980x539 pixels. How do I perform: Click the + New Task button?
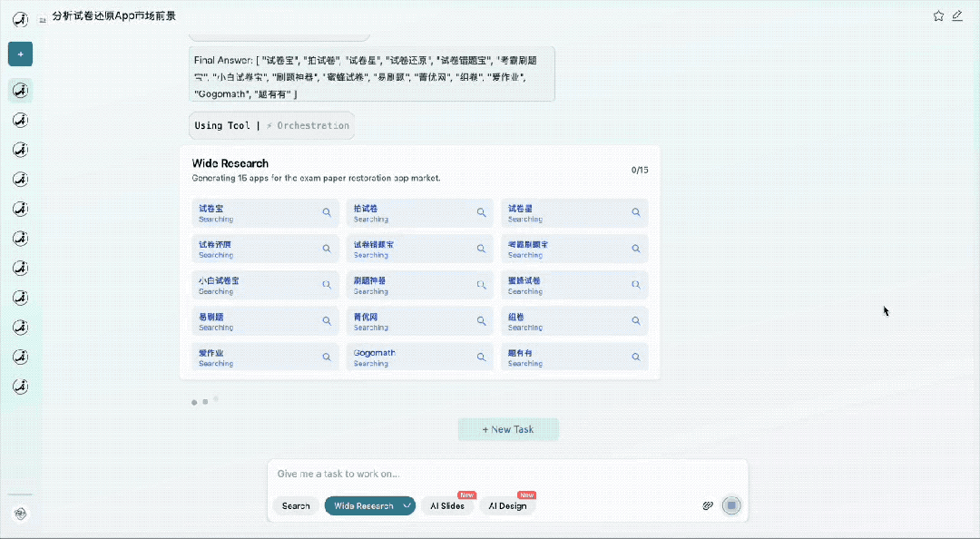pyautogui.click(x=508, y=429)
